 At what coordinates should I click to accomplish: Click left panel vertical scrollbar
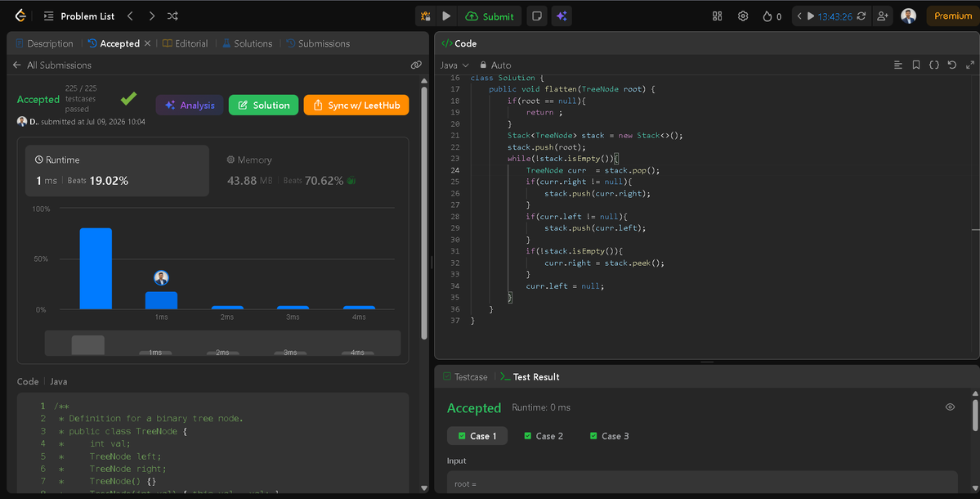tap(424, 213)
